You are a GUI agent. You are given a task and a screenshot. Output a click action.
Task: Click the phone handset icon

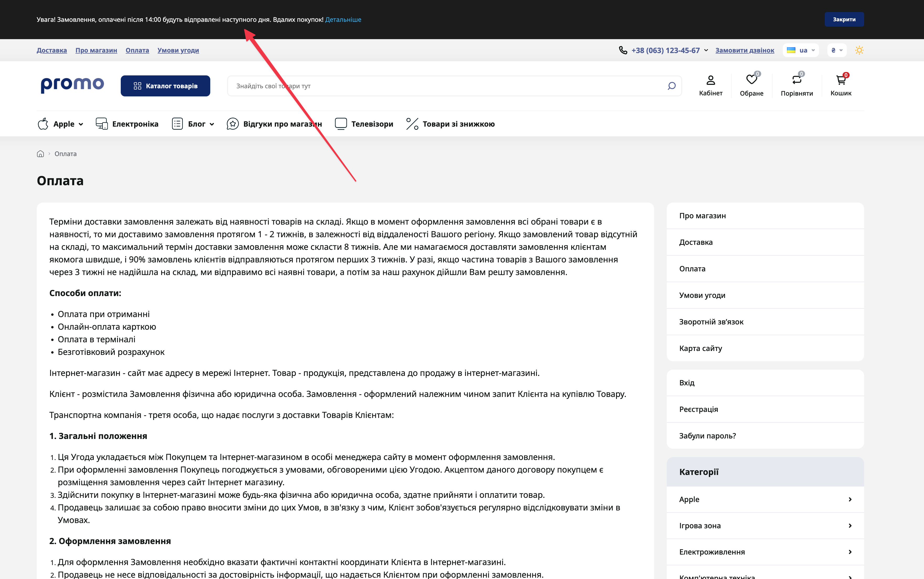623,50
